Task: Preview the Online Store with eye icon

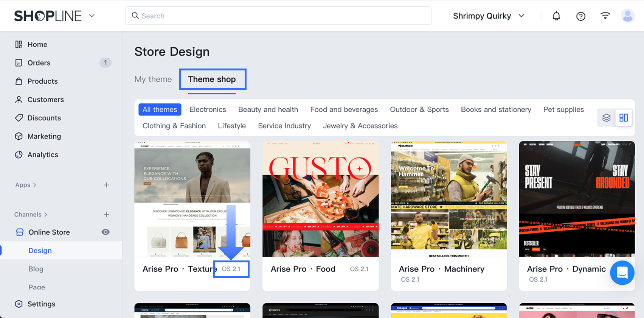Action: [106, 232]
